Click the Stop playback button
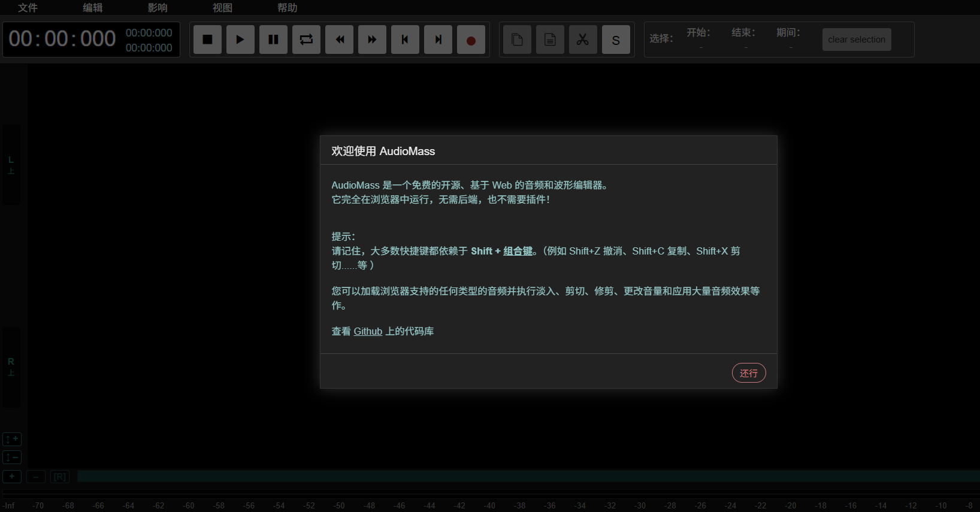The width and height of the screenshot is (980, 512). click(x=207, y=40)
